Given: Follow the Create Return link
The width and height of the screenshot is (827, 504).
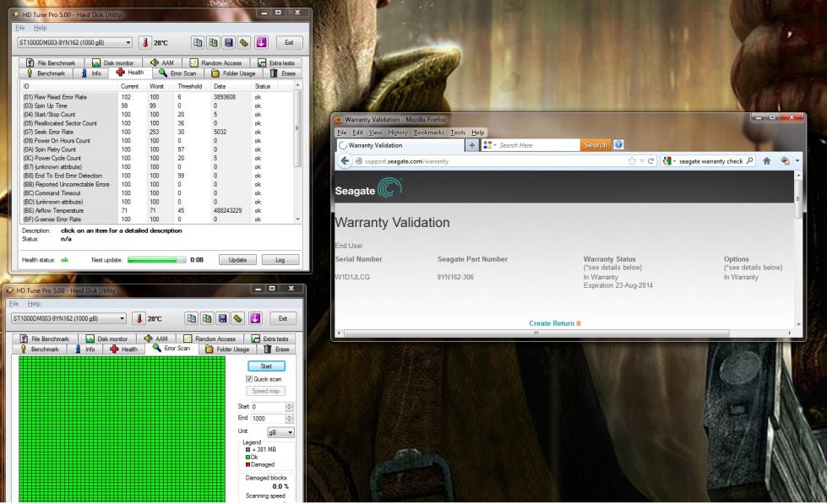Looking at the screenshot, I should point(551,323).
